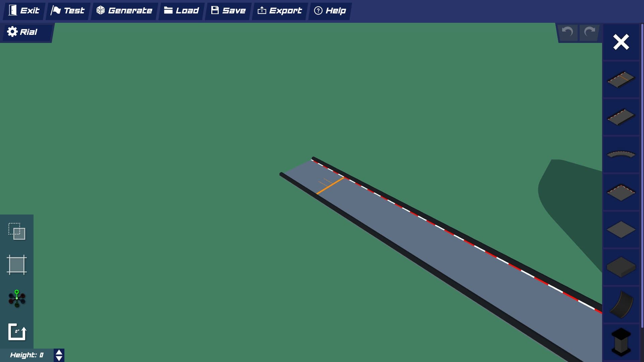Screen dimensions: 644x362
Task: Select the start line track piece
Action: [x=621, y=79]
